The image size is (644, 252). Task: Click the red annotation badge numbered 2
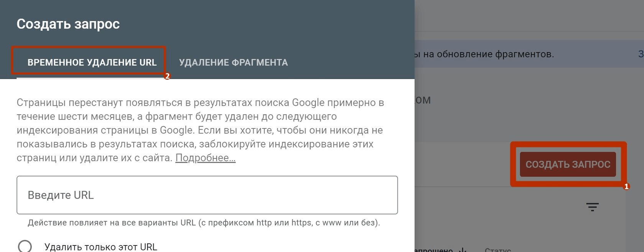167,76
